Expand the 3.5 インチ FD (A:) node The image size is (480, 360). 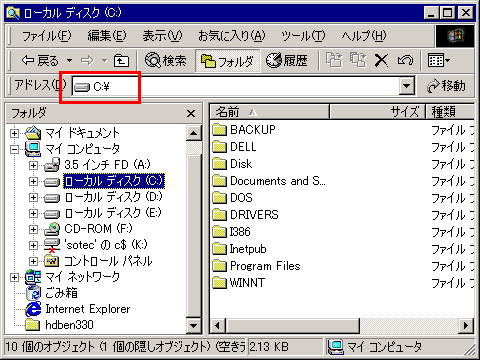33,165
